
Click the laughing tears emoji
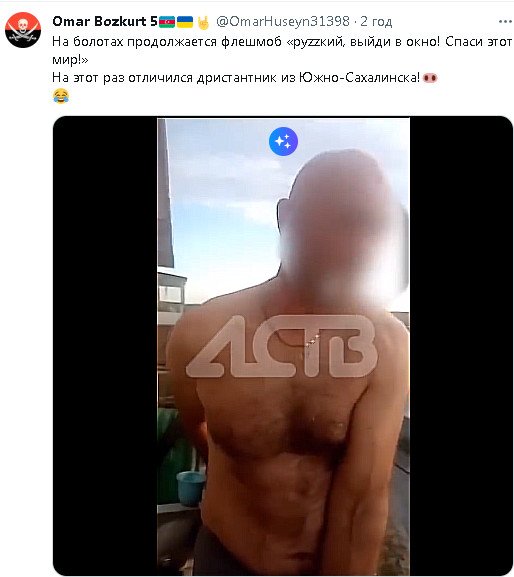pyautogui.click(x=61, y=96)
